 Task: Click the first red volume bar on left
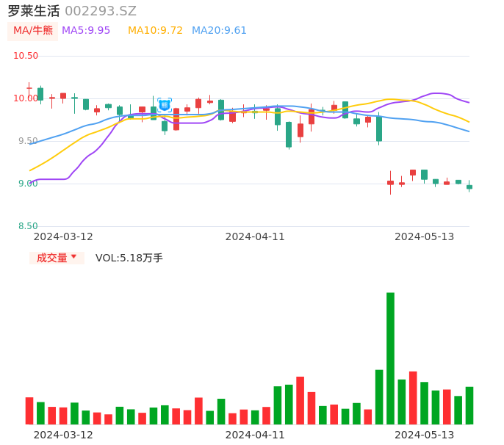(29, 410)
